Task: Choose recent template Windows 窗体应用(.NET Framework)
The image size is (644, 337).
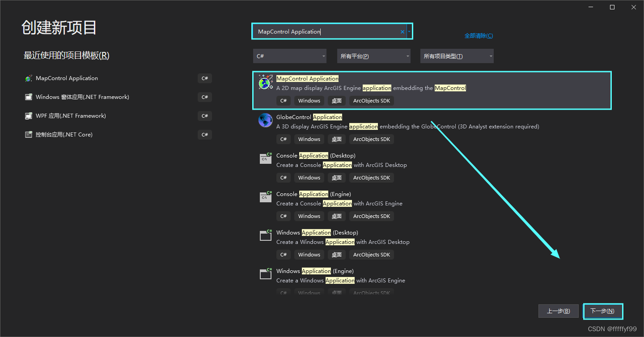Action: point(118,97)
